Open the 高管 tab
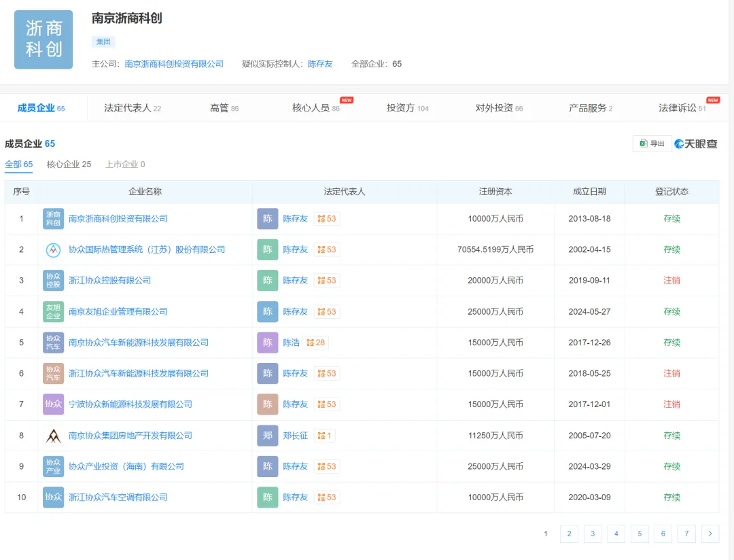 [224, 108]
